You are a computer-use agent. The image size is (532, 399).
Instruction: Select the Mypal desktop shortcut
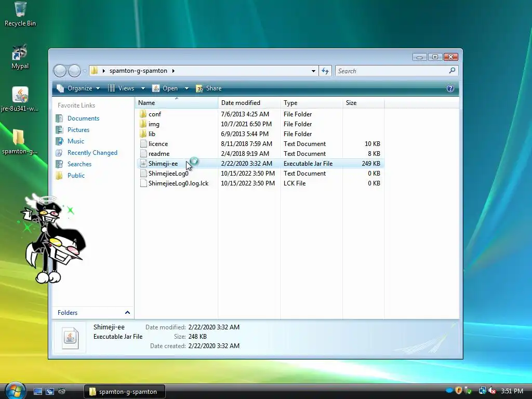coord(20,57)
